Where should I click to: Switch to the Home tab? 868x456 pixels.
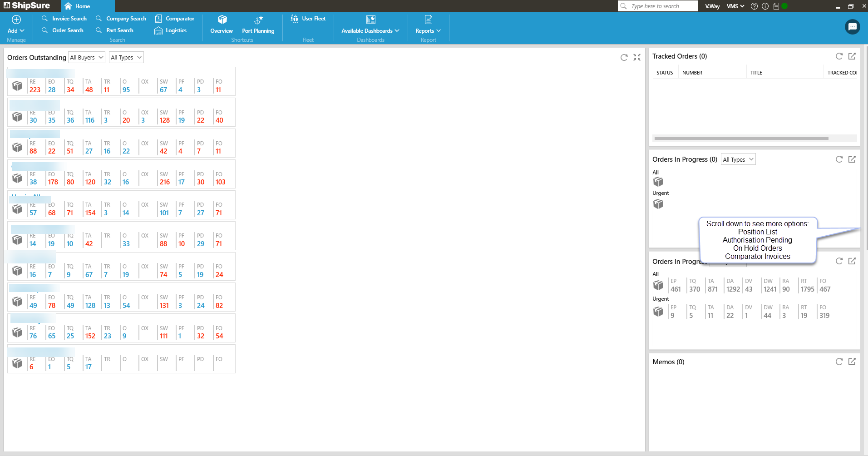click(x=77, y=6)
